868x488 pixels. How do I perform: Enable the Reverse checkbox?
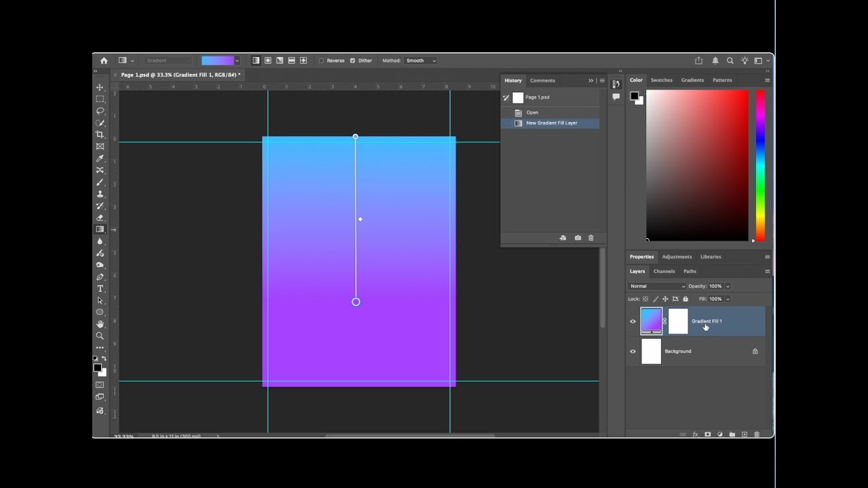321,60
